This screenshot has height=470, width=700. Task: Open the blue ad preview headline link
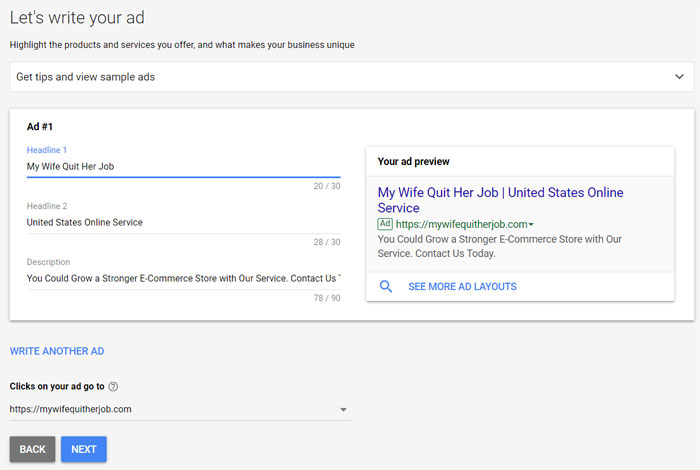pos(500,200)
